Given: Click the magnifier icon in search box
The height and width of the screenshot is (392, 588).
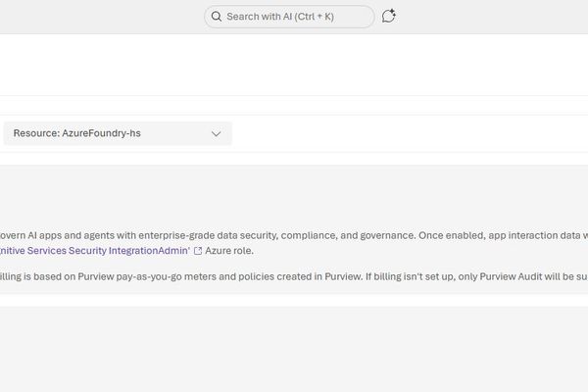Looking at the screenshot, I should (x=217, y=17).
